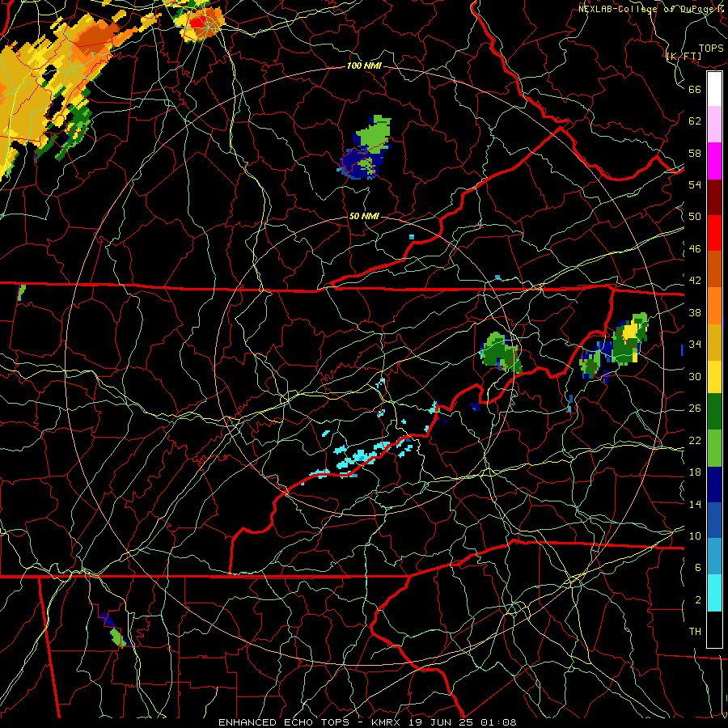Click the "62" legend value

695,121
